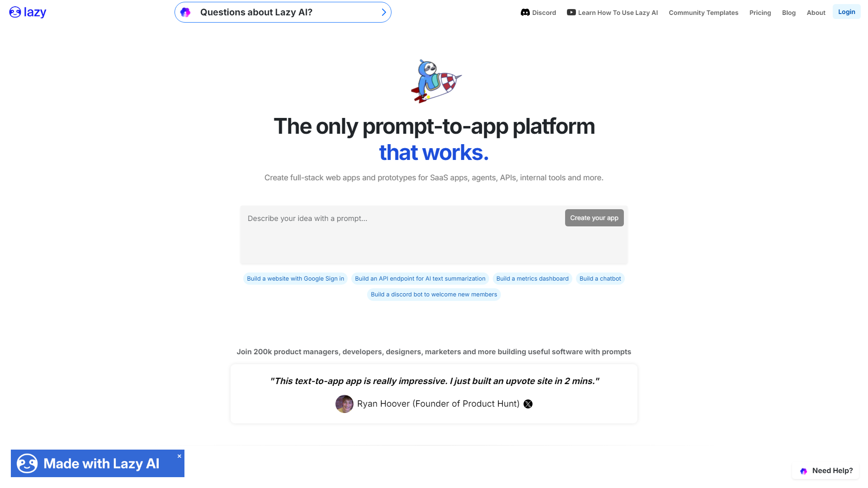The height and width of the screenshot is (488, 868).
Task: Click Login button top right
Action: pos(846,11)
